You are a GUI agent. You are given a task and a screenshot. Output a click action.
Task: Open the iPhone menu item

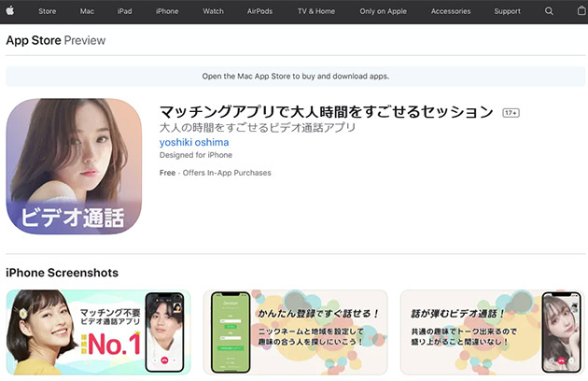coord(167,11)
